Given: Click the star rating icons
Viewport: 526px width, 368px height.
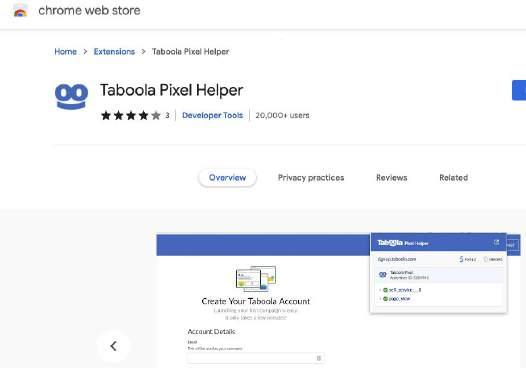Looking at the screenshot, I should click(x=131, y=115).
